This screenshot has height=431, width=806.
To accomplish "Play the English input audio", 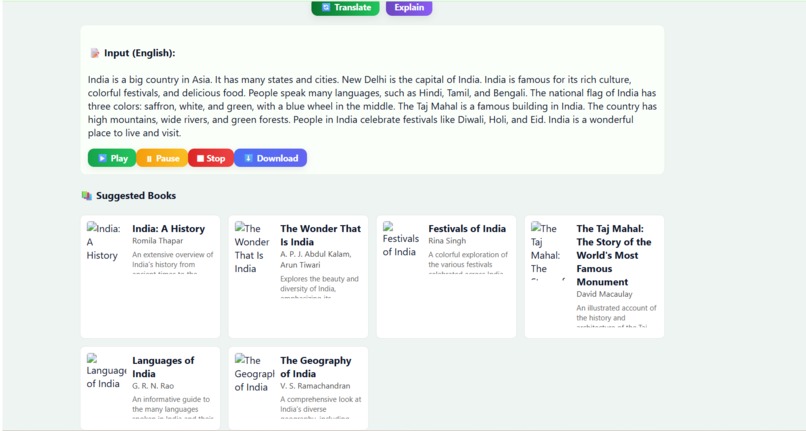I will (112, 158).
